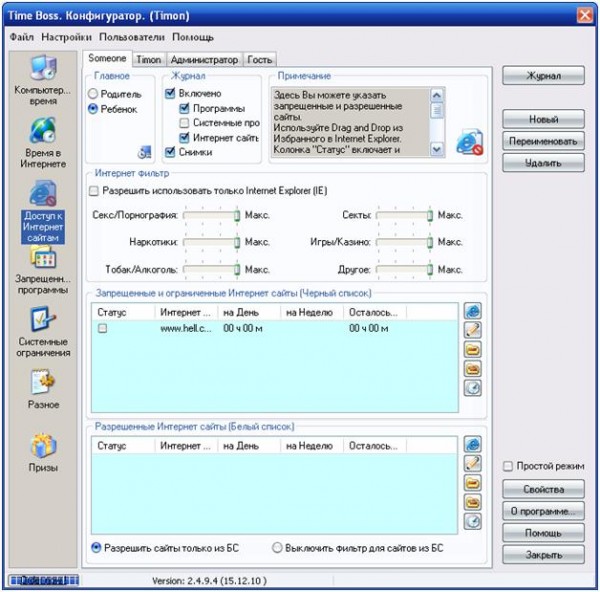Click the pencil edit icon beside the black list
The width and height of the screenshot is (600, 592).
(473, 330)
